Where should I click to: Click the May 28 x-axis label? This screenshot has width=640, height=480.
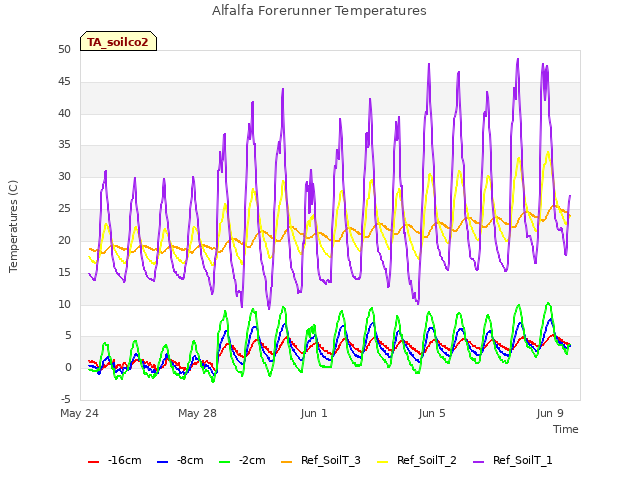198,413
